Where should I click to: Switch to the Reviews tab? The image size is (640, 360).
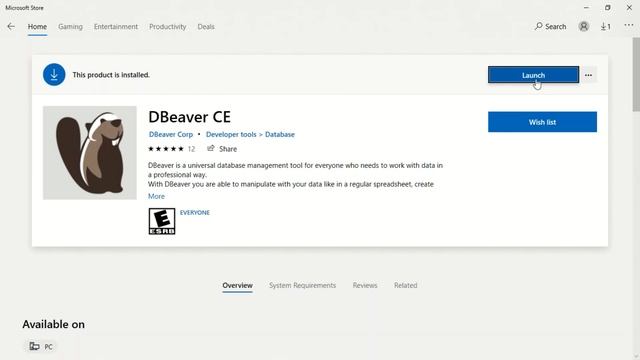pos(365,285)
